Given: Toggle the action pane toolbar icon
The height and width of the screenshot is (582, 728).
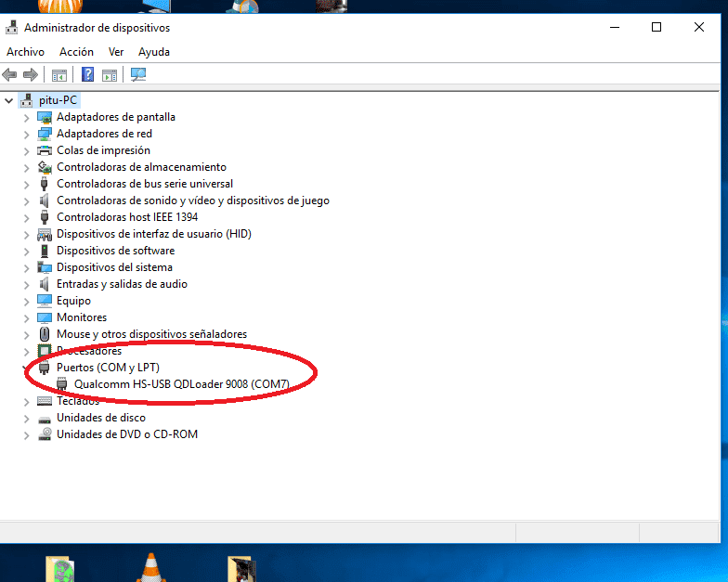Looking at the screenshot, I should coord(110,74).
